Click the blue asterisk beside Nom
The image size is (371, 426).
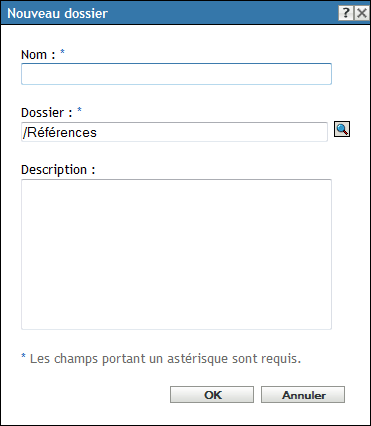coord(62,52)
